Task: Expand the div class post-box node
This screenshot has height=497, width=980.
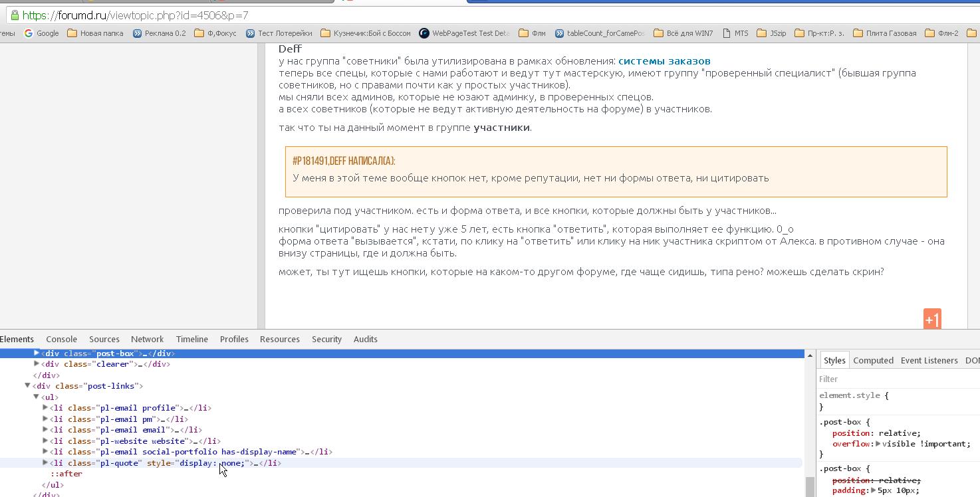Action: (x=37, y=353)
